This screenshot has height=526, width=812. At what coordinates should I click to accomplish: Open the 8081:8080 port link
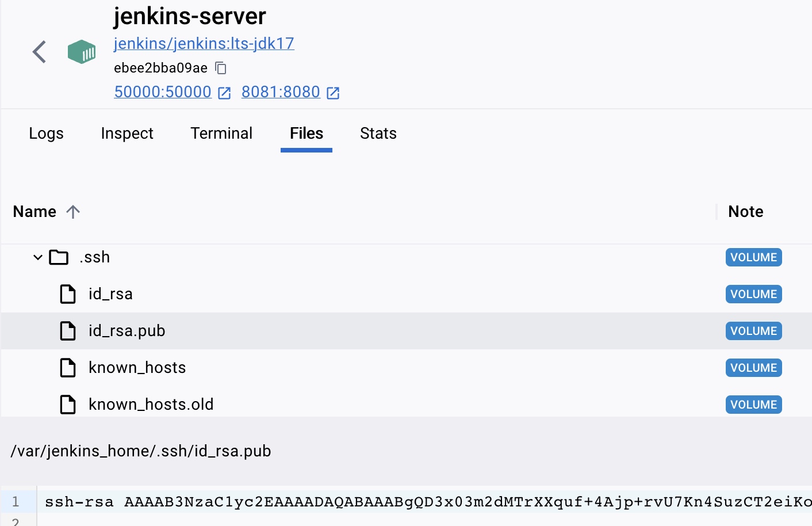pyautogui.click(x=281, y=92)
